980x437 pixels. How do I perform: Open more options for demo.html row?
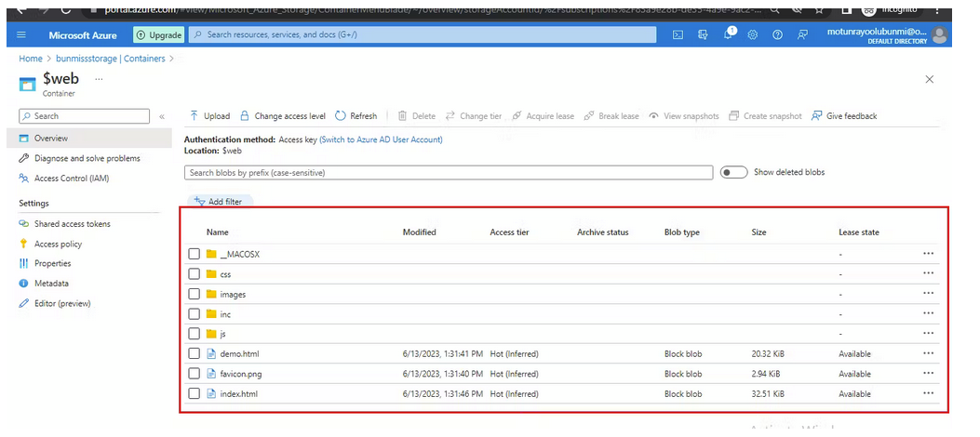click(928, 353)
